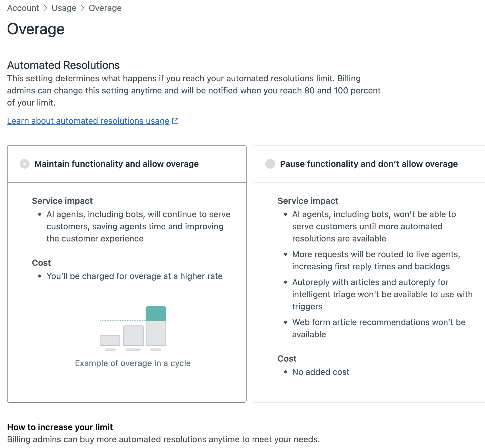Click the chevron between Account and Usage
This screenshot has width=485, height=448.
(x=45, y=8)
